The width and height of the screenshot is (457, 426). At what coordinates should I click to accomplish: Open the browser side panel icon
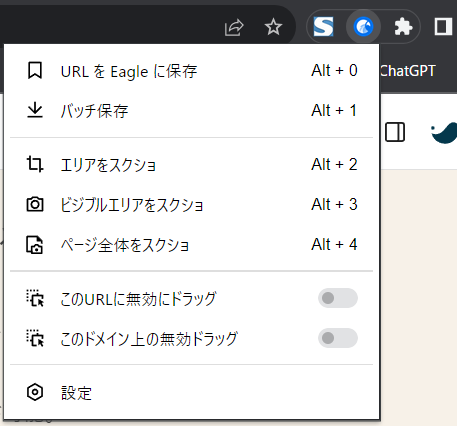click(443, 27)
